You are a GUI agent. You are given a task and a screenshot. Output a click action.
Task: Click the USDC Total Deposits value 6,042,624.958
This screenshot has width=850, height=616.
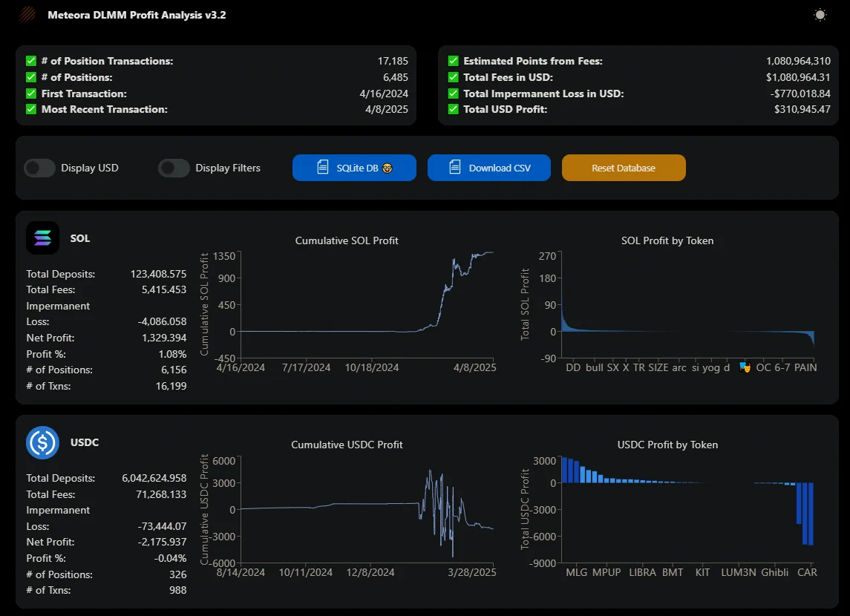click(154, 478)
